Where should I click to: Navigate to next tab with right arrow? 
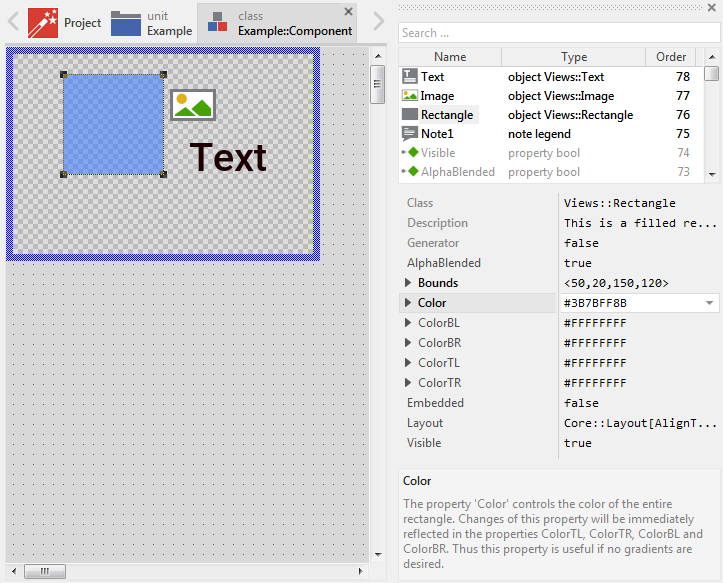378,22
